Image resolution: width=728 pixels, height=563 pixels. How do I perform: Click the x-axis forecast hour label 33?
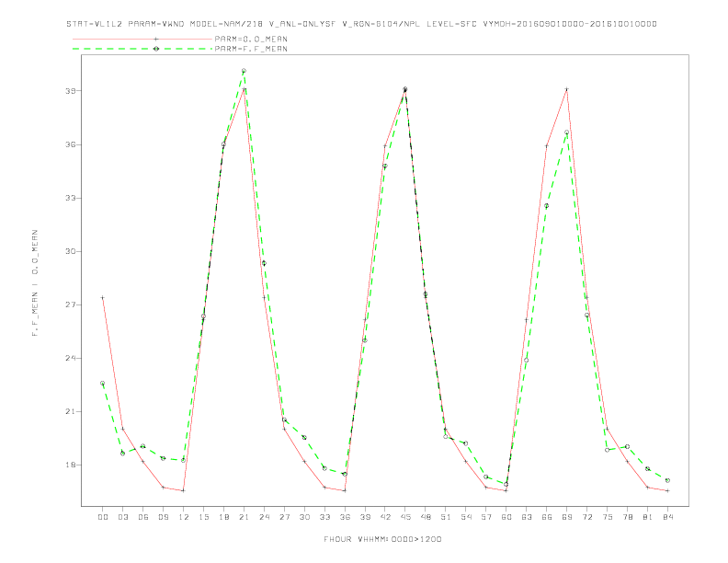(324, 517)
